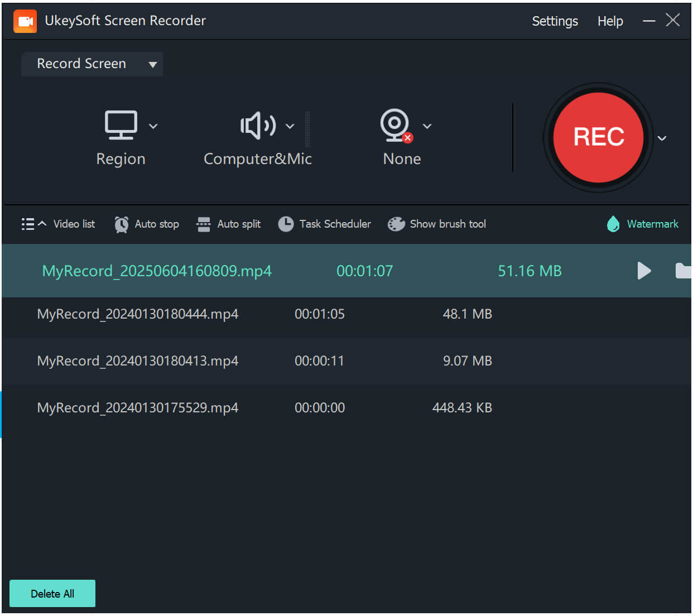Open Watermark link text
The image size is (693, 616).
point(653,224)
